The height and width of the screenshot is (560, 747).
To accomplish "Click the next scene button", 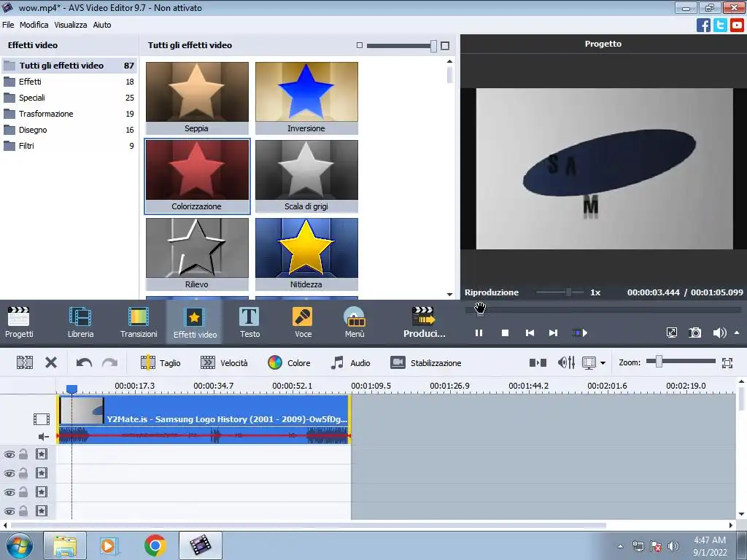I will point(579,332).
